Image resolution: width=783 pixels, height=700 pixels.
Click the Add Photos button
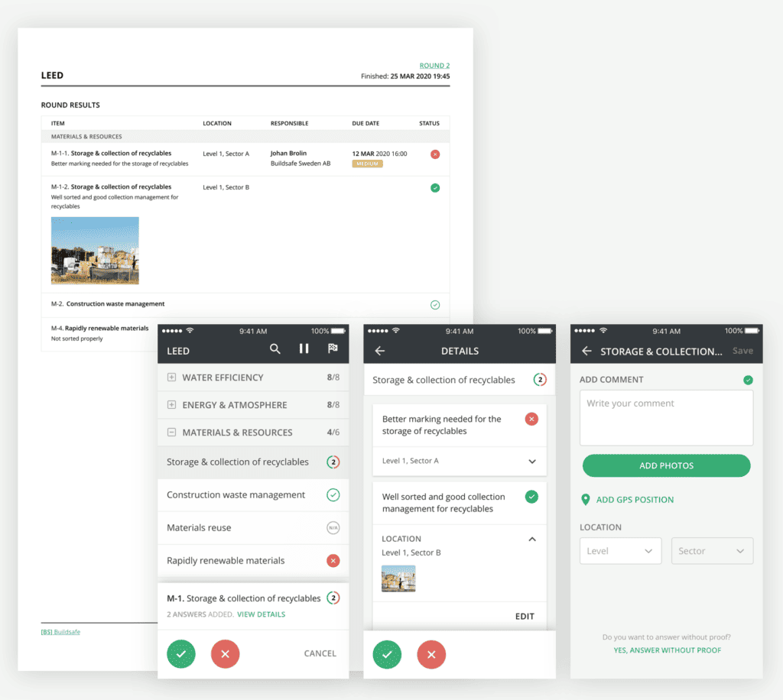(x=666, y=465)
